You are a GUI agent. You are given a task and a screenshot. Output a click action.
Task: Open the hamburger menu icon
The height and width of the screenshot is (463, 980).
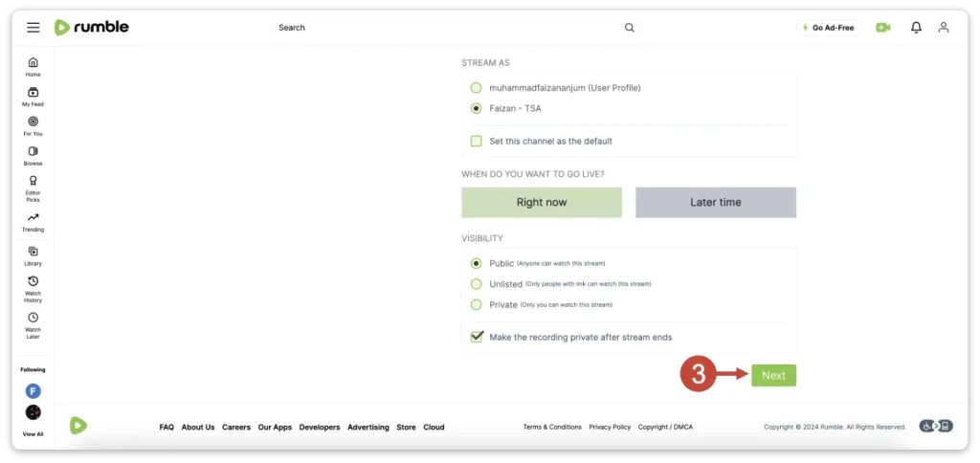pos(33,28)
